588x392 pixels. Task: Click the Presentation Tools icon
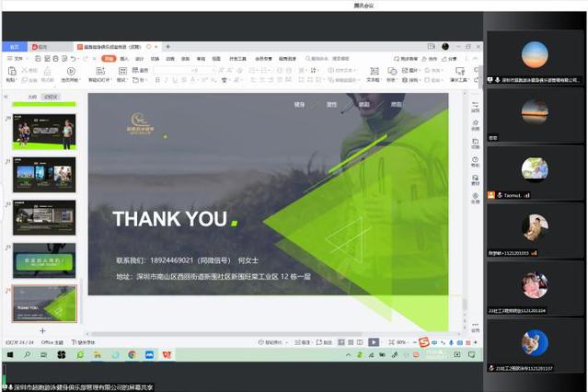click(x=460, y=71)
